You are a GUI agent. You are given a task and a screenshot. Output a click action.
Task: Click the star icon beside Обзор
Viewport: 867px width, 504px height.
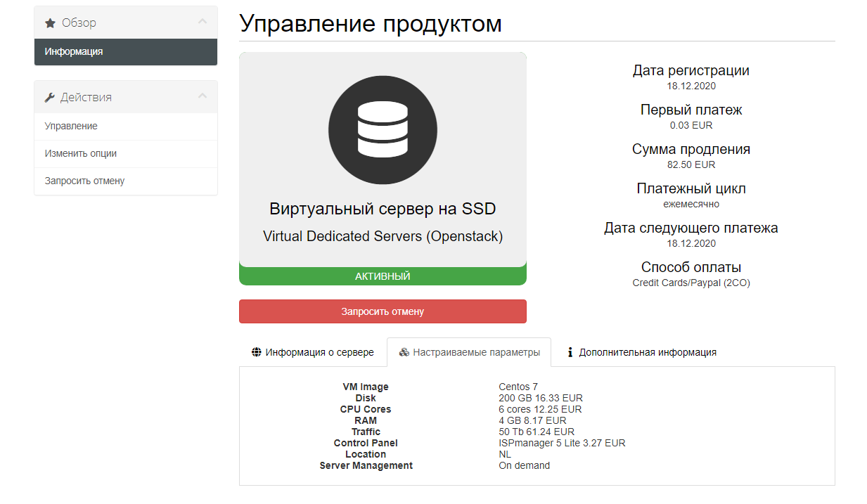50,23
